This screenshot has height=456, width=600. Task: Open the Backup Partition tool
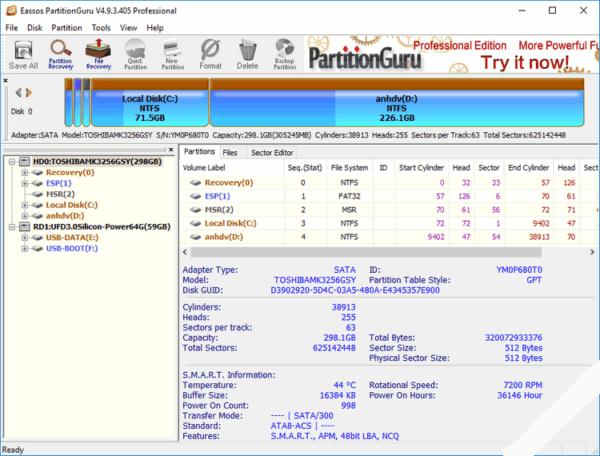tap(285, 54)
